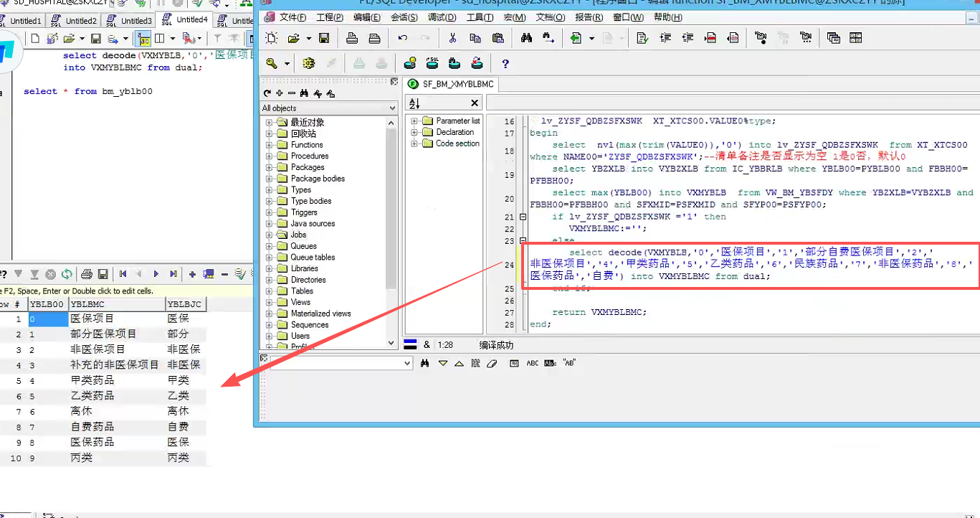Image resolution: width=980 pixels, height=518 pixels.
Task: Click the Find binoculars icon
Action: point(527,39)
